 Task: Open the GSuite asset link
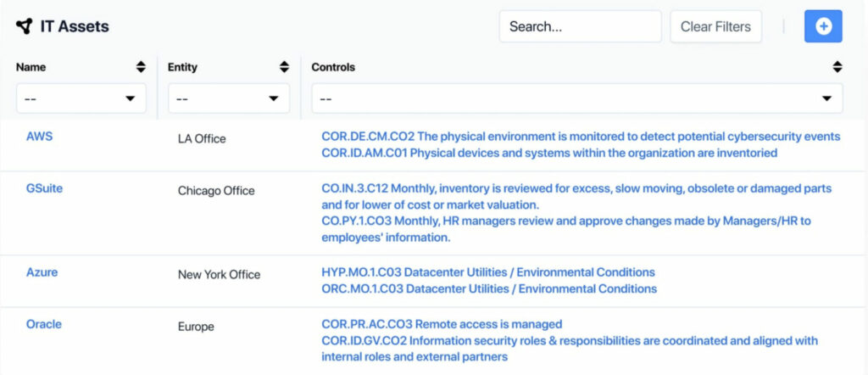[44, 188]
